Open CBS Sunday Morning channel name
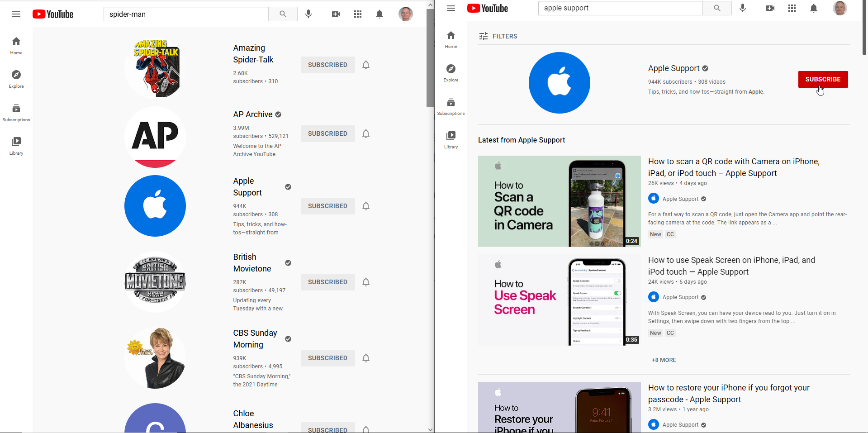Image resolution: width=868 pixels, height=433 pixels. [x=255, y=339]
